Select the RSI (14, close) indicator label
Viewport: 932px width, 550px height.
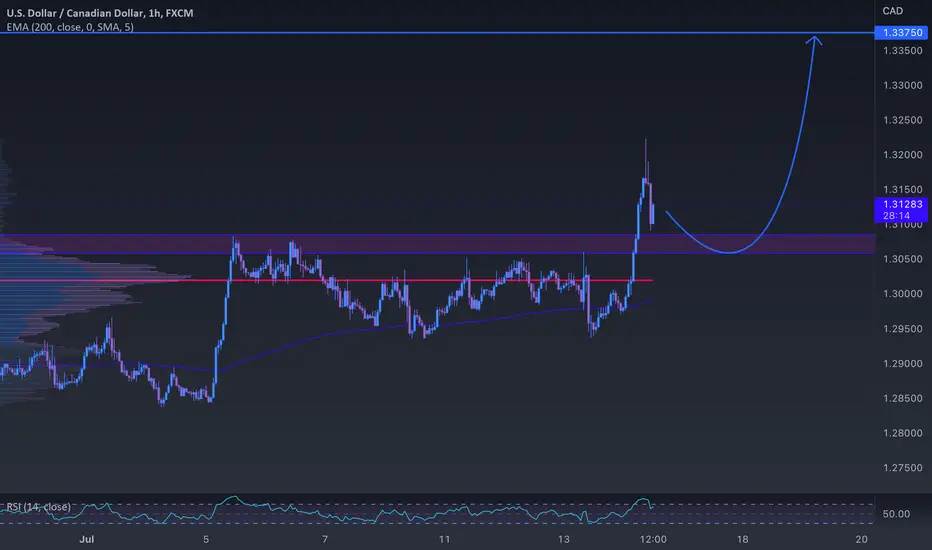point(39,507)
